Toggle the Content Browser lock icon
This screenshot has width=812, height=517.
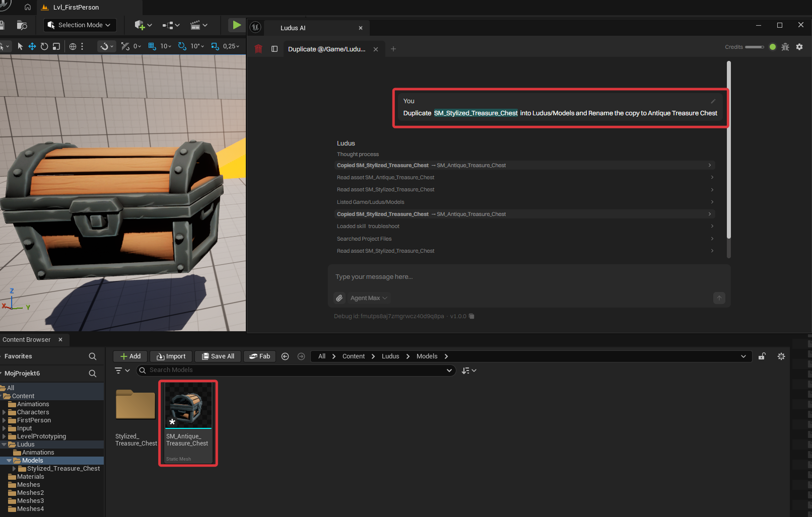click(762, 356)
